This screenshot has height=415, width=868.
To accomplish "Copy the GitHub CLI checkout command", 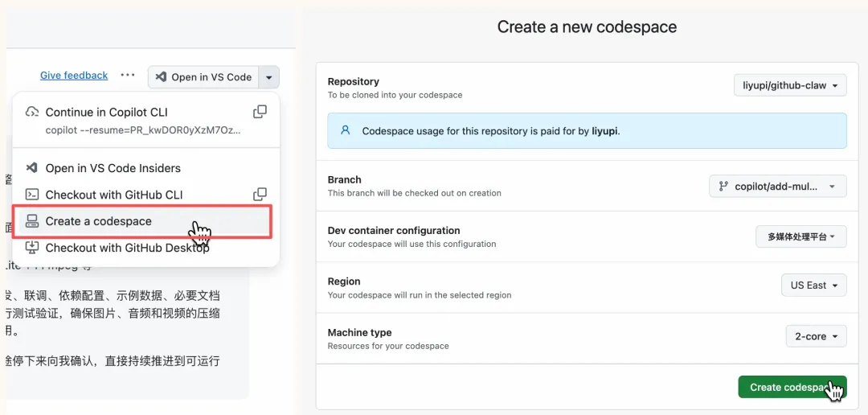I will (x=260, y=195).
